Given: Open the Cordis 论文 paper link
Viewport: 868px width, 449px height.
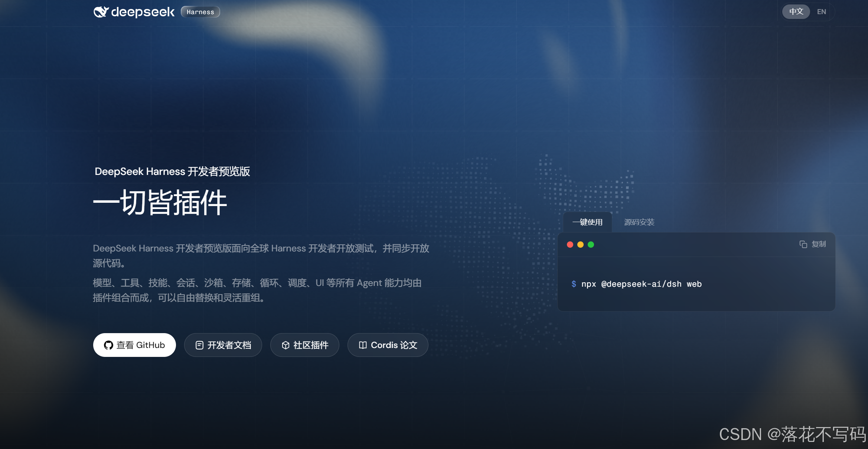Looking at the screenshot, I should [x=388, y=345].
